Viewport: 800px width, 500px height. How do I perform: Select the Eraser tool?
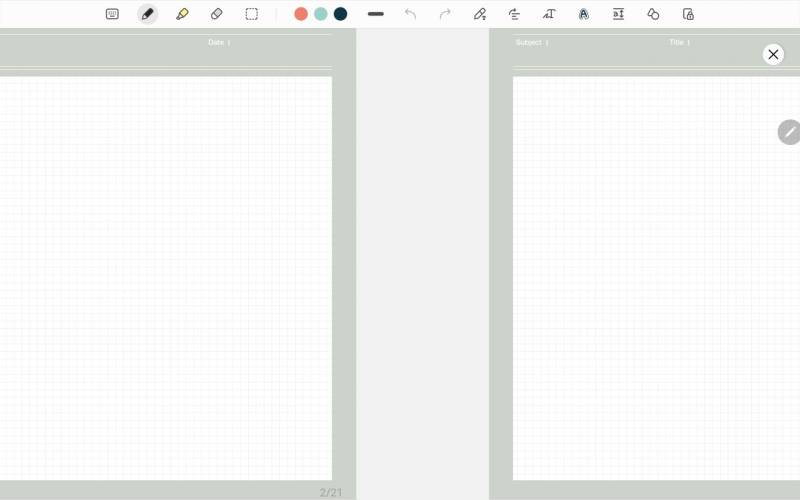pyautogui.click(x=216, y=14)
